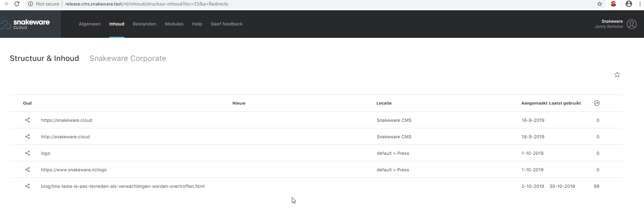Click the usage count 99
This screenshot has height=216, width=644.
pos(596,186)
